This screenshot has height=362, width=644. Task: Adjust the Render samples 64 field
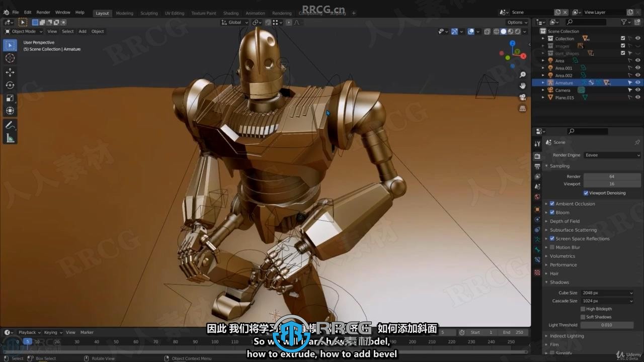pyautogui.click(x=612, y=176)
